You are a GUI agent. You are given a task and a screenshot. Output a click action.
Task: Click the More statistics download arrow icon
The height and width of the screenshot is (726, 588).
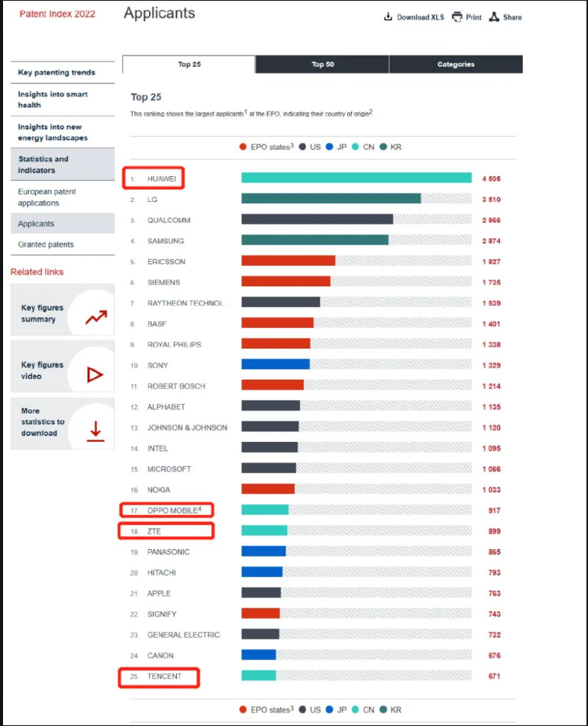click(95, 431)
